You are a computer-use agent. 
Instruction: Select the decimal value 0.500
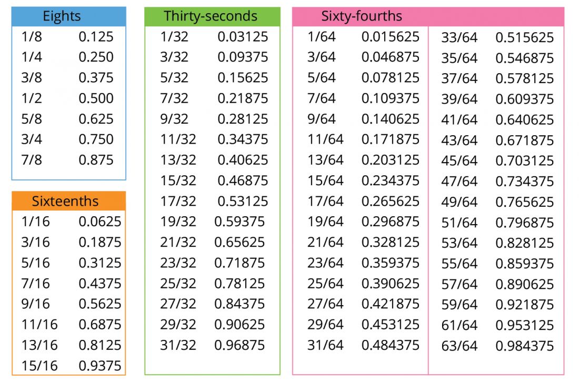point(96,98)
